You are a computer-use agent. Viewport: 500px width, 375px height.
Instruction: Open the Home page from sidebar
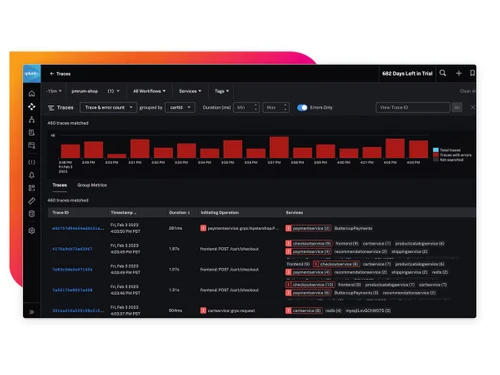pyautogui.click(x=32, y=94)
